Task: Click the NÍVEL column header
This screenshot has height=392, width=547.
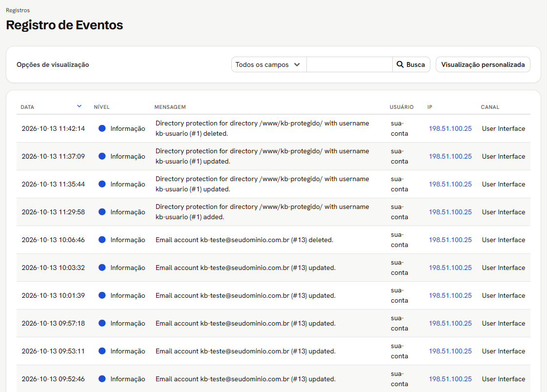Action: [101, 107]
